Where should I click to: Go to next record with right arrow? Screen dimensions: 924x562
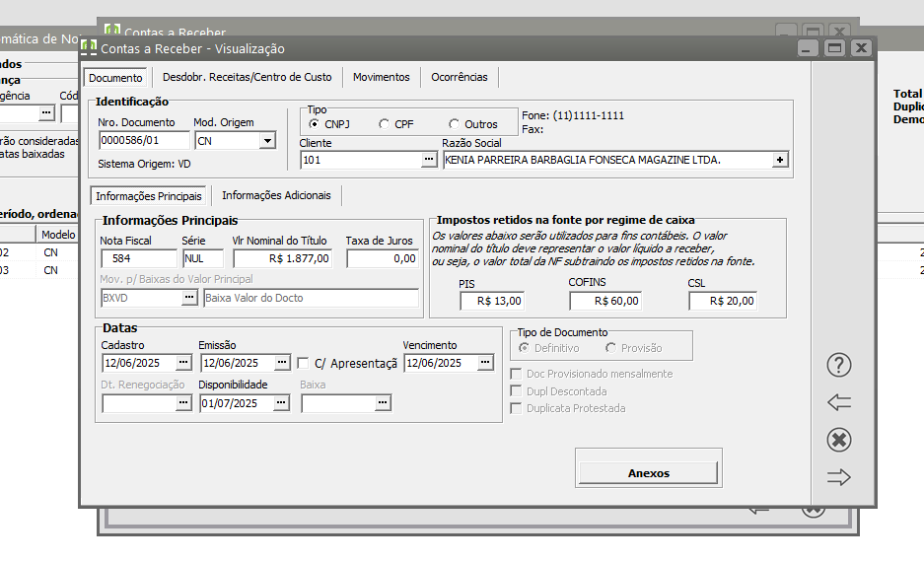click(x=838, y=476)
